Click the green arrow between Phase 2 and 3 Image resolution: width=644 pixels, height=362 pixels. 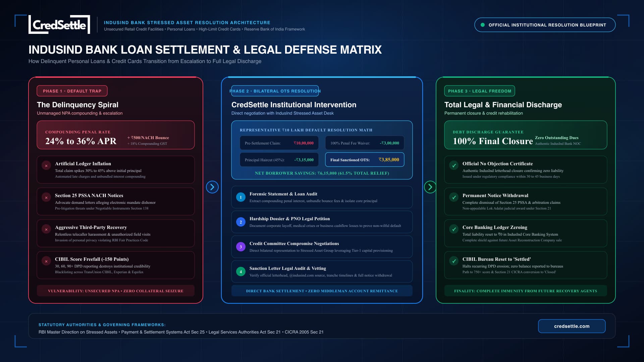[430, 187]
